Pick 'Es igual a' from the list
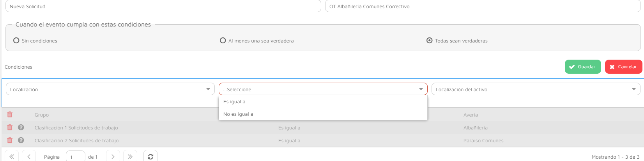This screenshot has height=161, width=644. (234, 102)
